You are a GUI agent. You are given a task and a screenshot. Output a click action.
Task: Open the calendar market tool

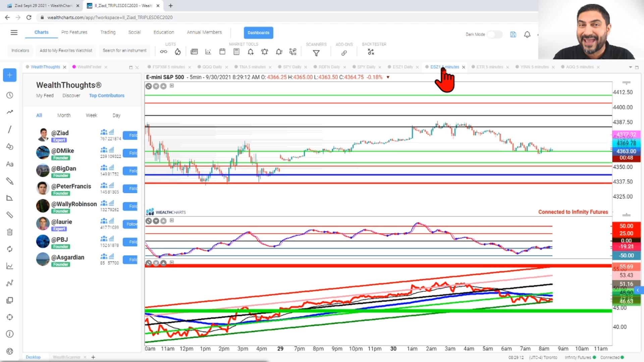(222, 52)
